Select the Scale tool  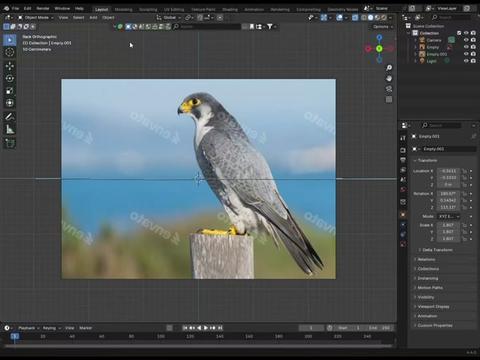pyautogui.click(x=10, y=91)
